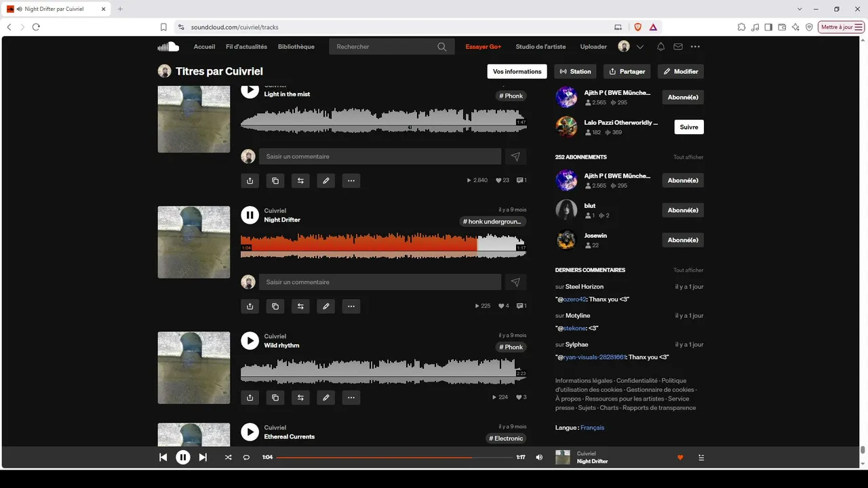The image size is (868, 488).
Task: Seek within Night Drifter waveform
Action: [x=384, y=246]
